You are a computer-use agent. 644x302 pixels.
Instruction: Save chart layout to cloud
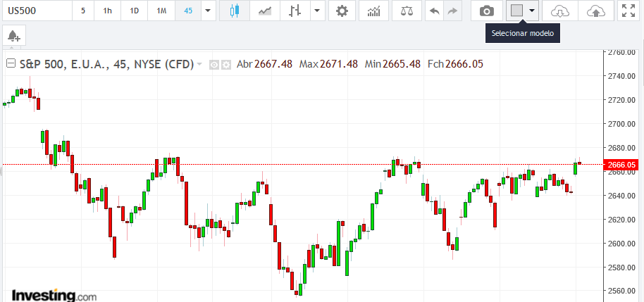point(595,11)
